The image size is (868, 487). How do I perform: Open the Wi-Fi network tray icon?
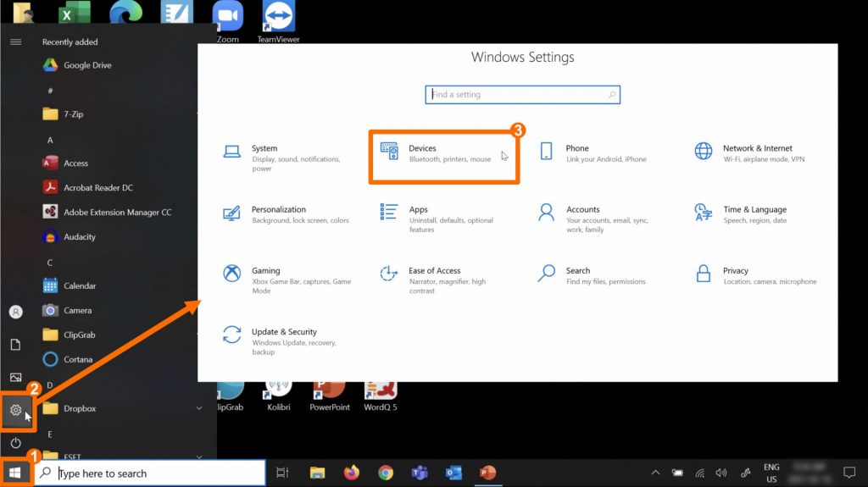click(x=700, y=473)
